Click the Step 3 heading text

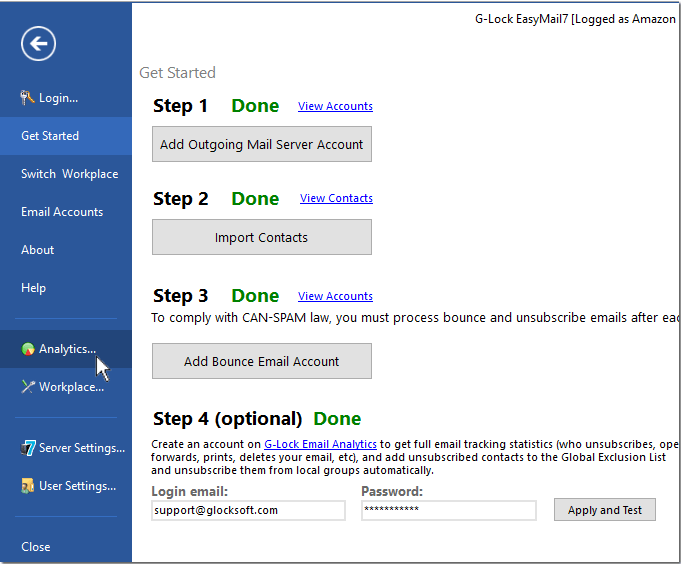click(x=181, y=296)
